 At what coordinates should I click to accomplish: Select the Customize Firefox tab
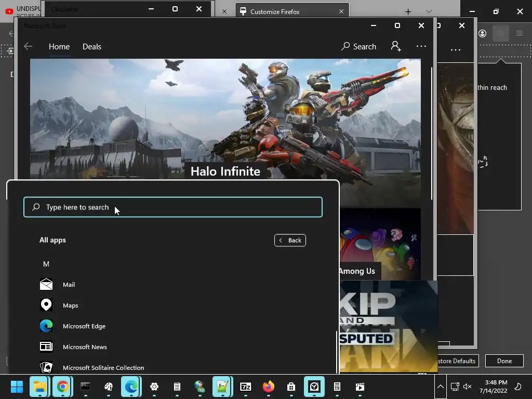292,11
